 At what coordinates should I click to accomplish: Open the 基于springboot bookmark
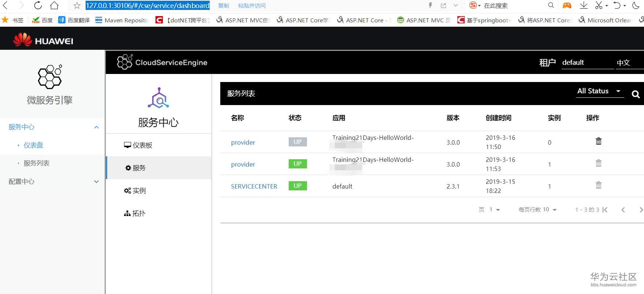pos(484,20)
